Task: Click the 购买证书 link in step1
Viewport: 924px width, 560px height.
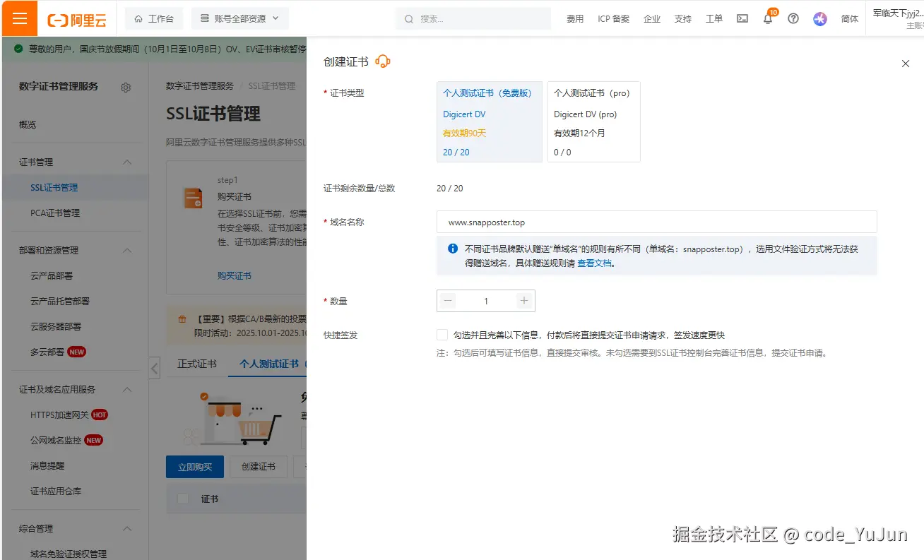Action: pyautogui.click(x=235, y=275)
